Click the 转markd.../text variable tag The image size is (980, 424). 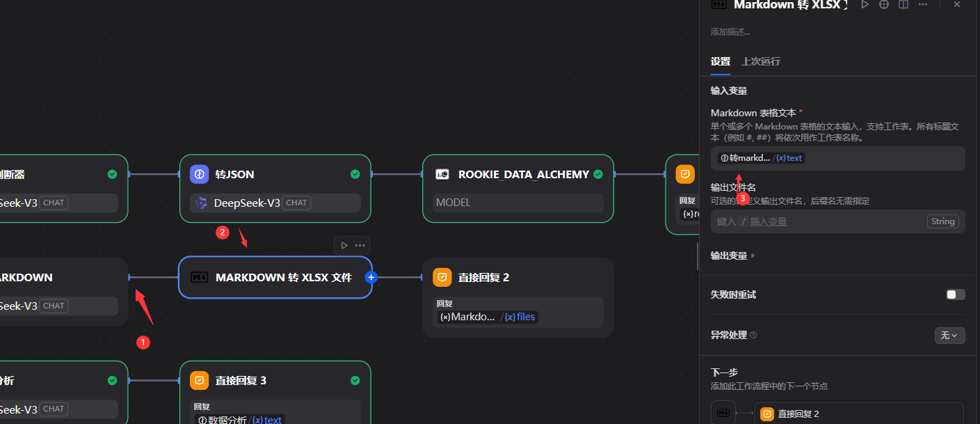click(761, 158)
